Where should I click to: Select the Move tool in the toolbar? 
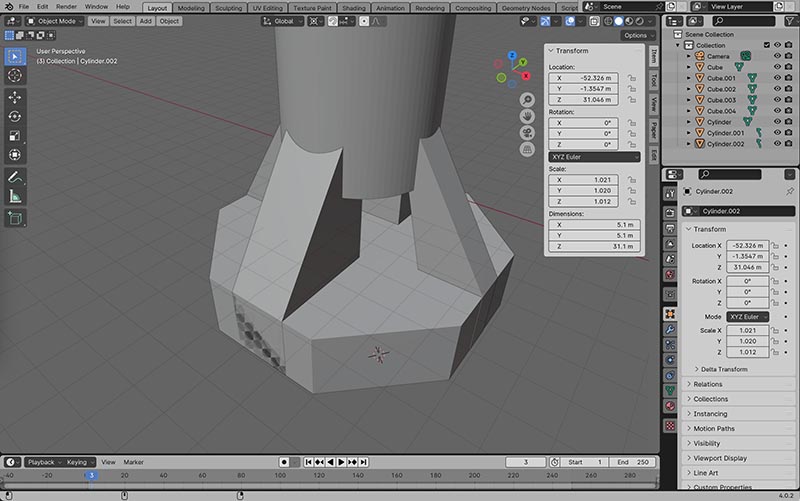coord(15,97)
